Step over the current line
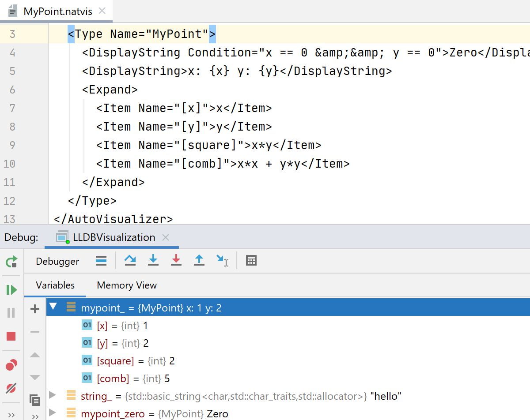The height and width of the screenshot is (420, 530). 130,261
